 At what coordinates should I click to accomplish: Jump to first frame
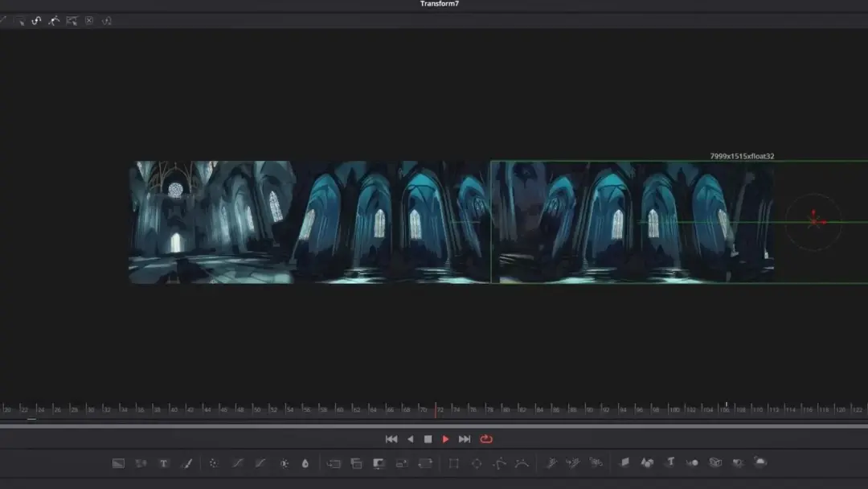391,439
